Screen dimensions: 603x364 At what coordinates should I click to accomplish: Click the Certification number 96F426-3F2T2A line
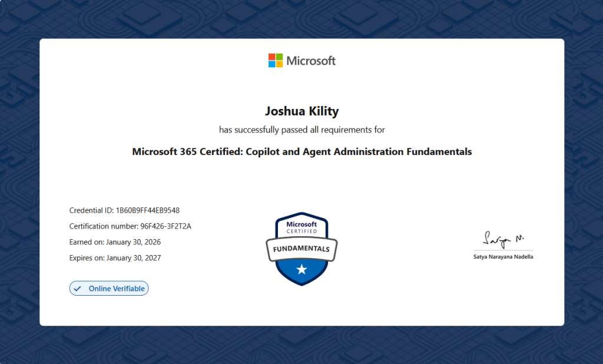point(130,226)
